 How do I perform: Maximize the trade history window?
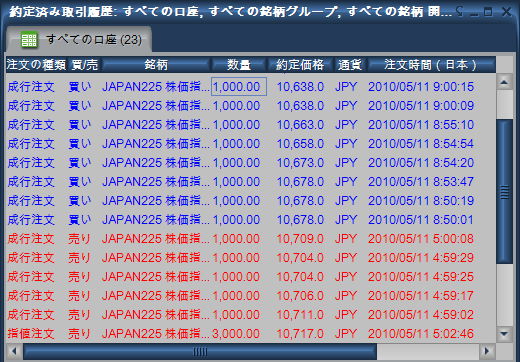point(488,12)
